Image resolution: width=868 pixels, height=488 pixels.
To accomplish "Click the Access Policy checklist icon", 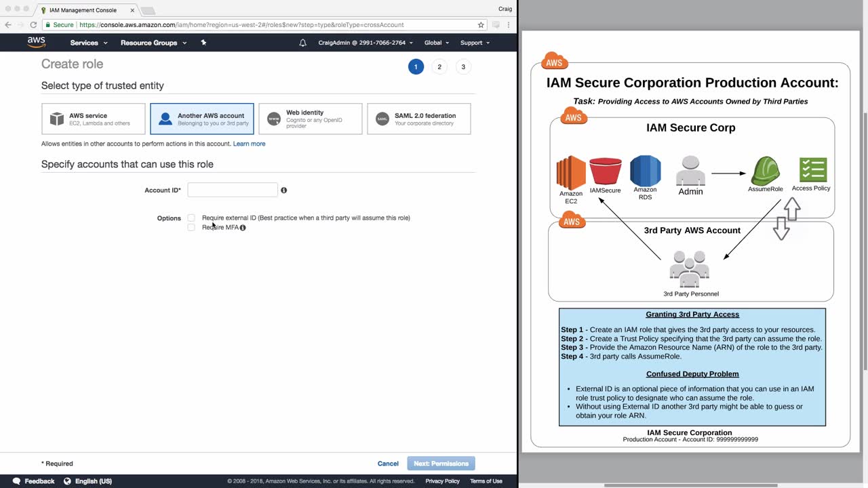I will click(813, 170).
